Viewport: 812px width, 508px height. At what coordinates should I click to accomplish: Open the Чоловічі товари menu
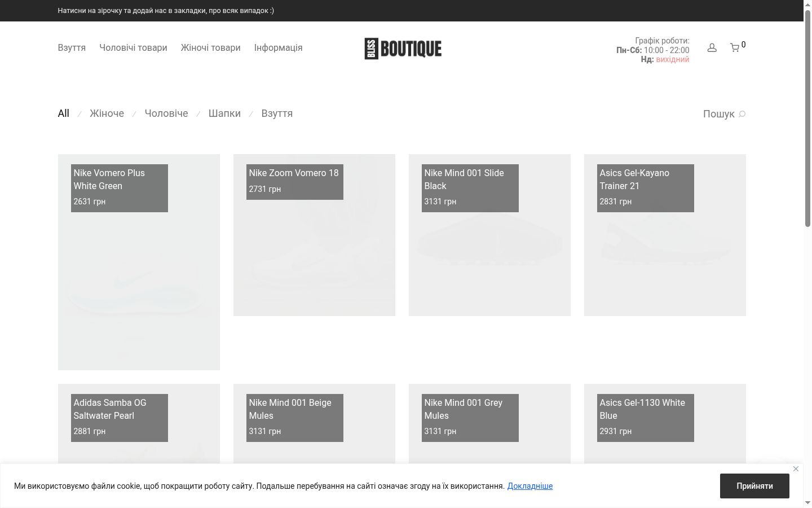(133, 48)
